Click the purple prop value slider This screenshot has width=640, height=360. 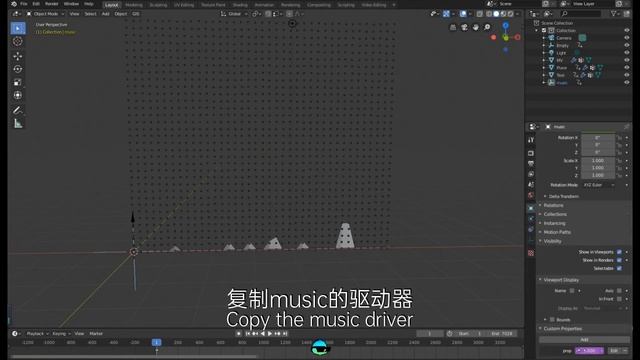(589, 351)
